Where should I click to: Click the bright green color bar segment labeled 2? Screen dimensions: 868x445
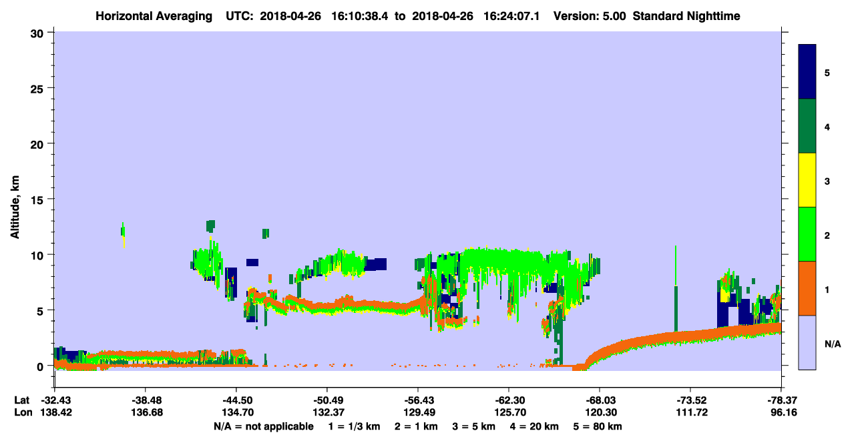807,234
